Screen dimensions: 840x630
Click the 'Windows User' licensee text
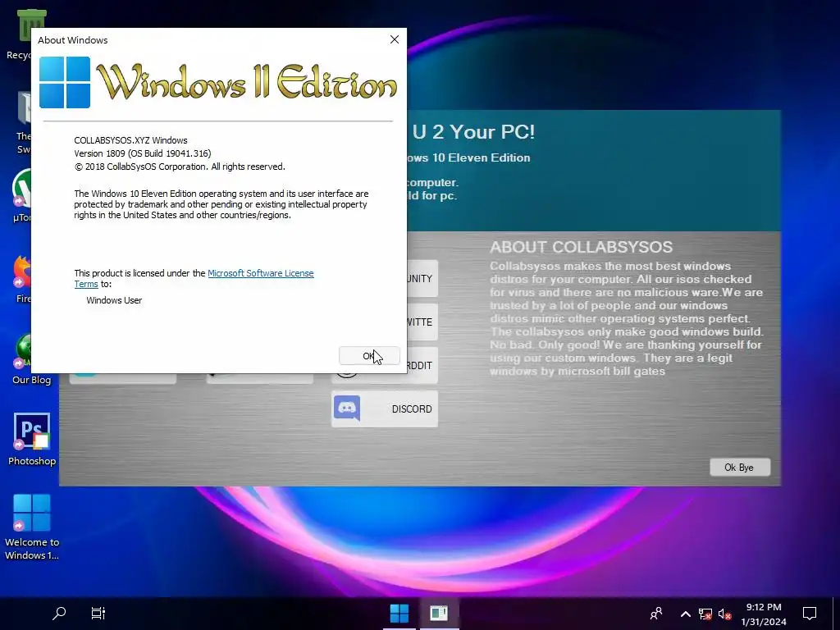pos(114,300)
